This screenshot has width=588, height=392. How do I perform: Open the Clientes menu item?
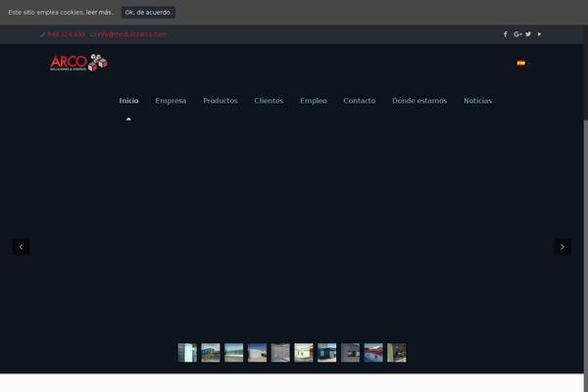point(269,101)
